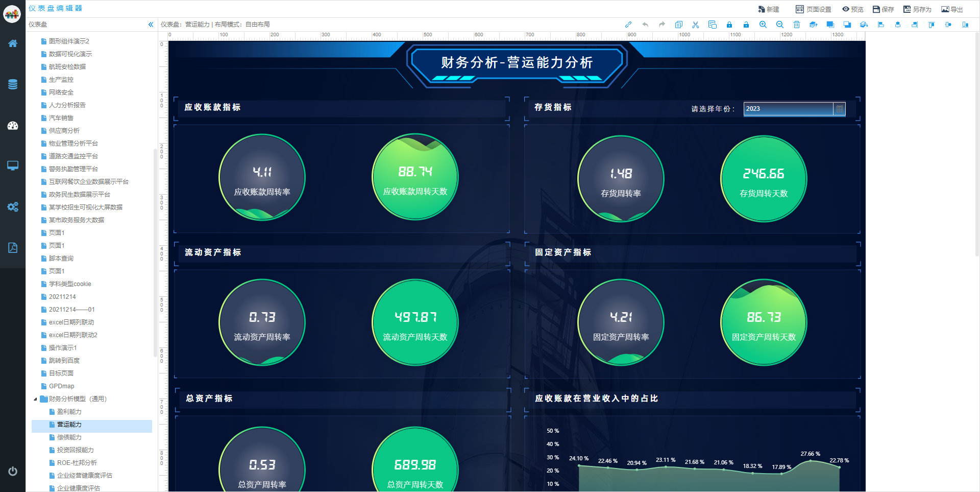Delete the selected component
The height and width of the screenshot is (492, 980).
797,25
